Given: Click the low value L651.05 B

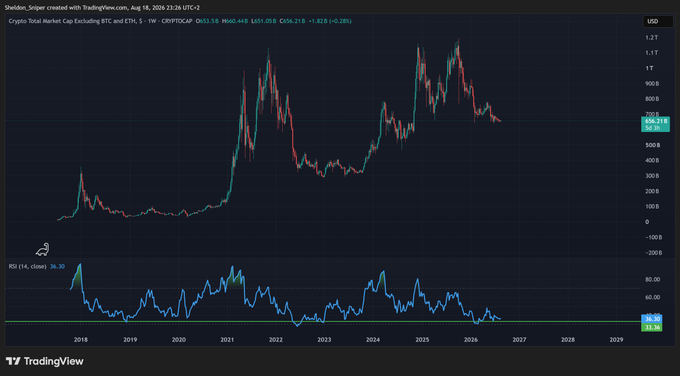Looking at the screenshot, I should 263,21.
